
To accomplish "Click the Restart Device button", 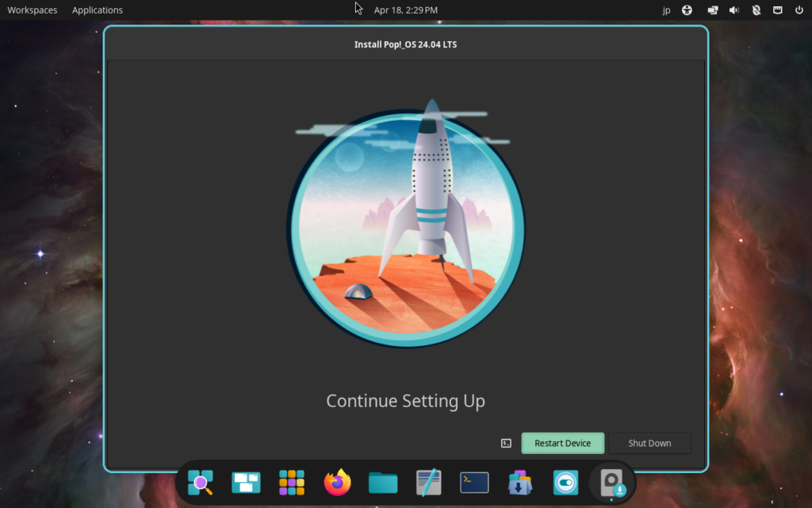I will [562, 443].
